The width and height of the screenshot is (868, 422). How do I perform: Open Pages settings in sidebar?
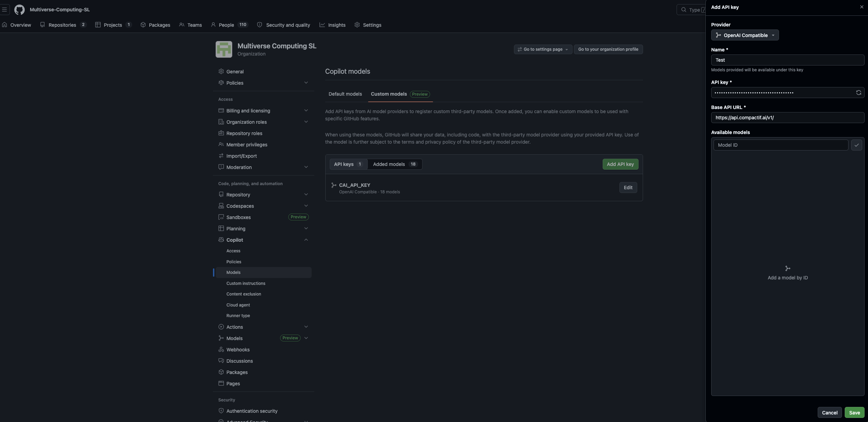(263, 384)
